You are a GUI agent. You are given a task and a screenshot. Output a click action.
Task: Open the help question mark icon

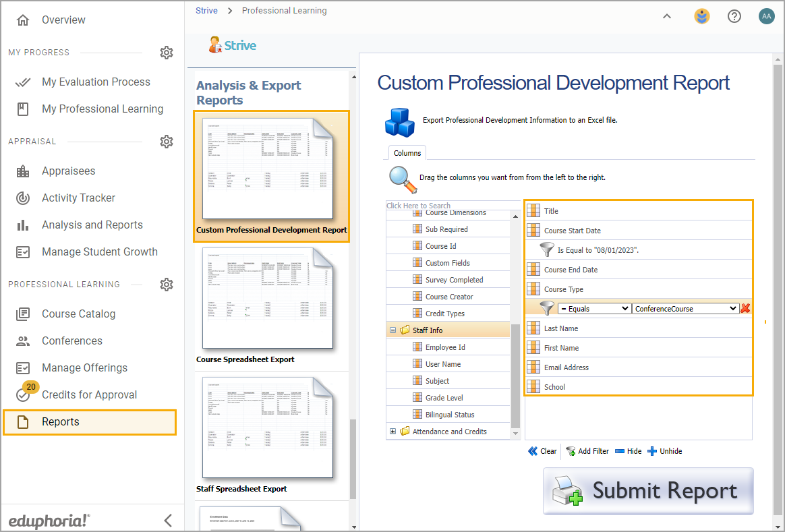[x=734, y=16]
